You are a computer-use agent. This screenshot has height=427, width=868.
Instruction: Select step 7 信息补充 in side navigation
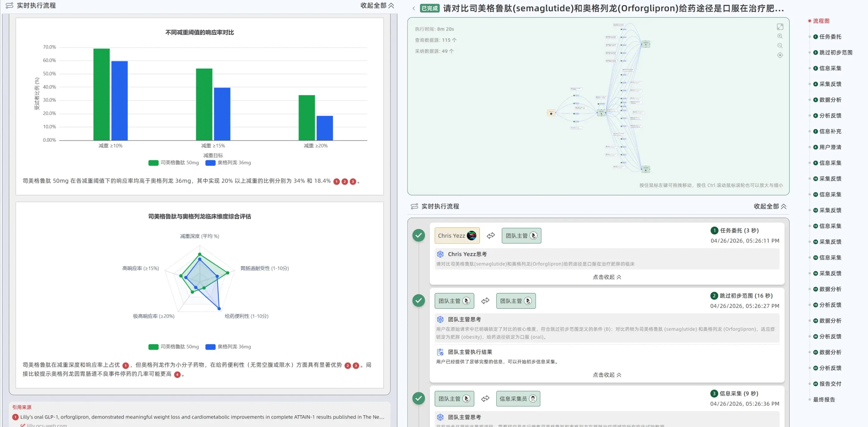click(827, 131)
